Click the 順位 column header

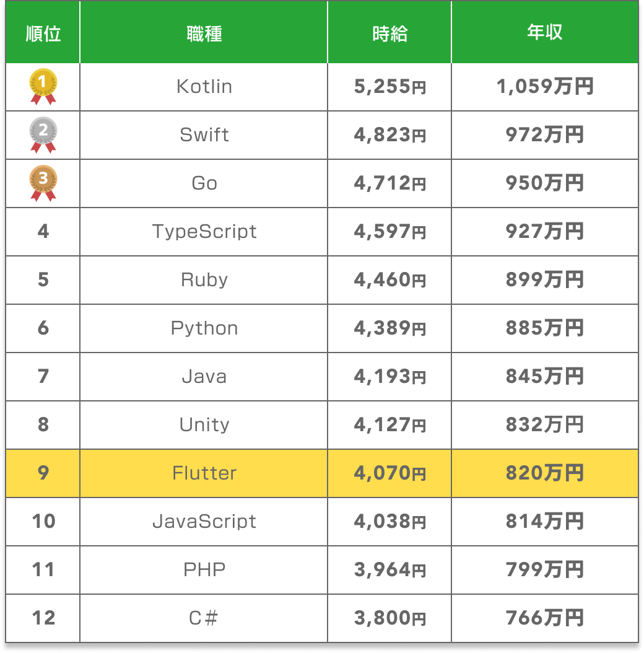pos(43,33)
